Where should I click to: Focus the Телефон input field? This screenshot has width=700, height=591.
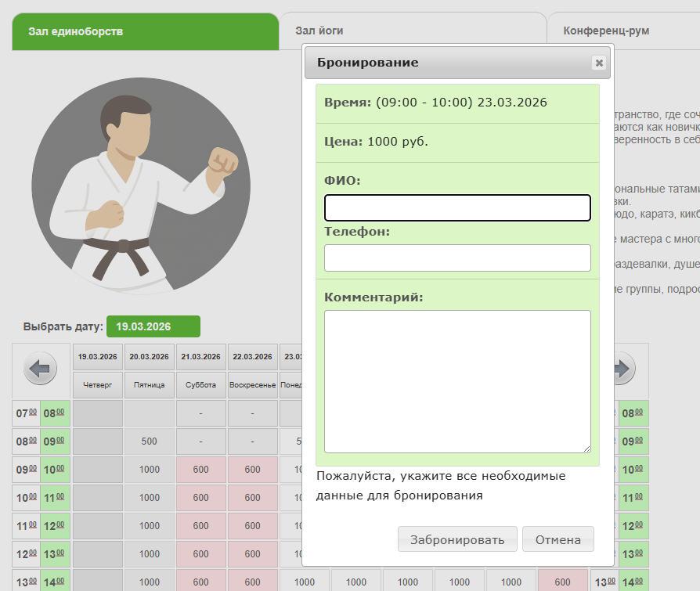click(x=457, y=258)
